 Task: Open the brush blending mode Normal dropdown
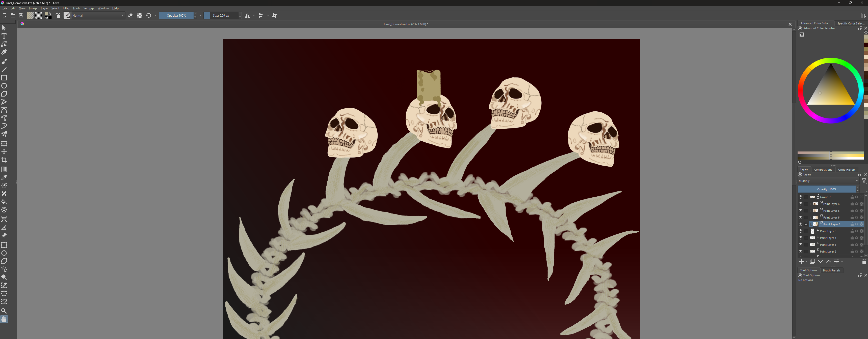(98, 15)
